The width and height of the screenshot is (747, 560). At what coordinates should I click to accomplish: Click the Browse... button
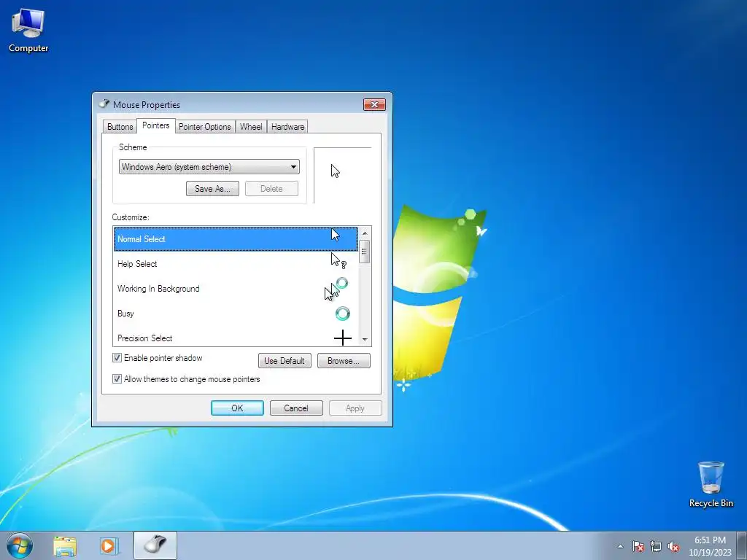coord(344,360)
